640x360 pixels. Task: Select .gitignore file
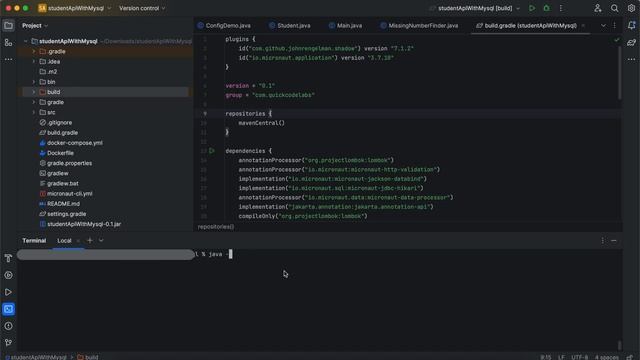[x=60, y=122]
